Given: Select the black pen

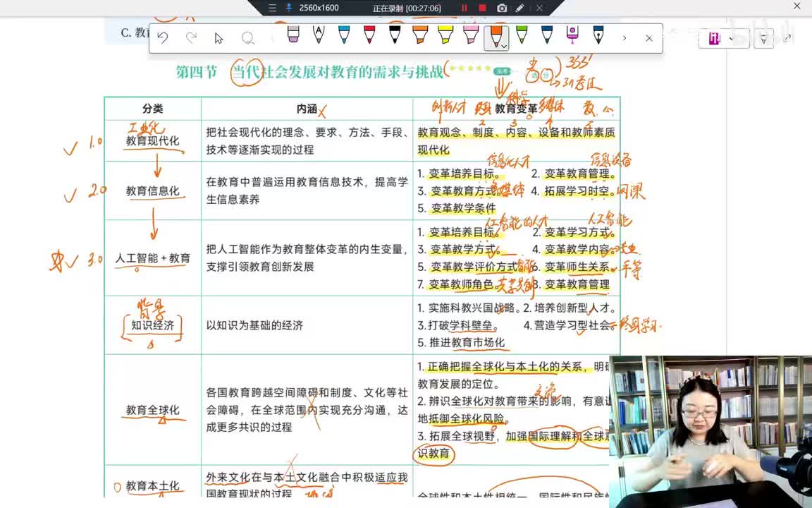Looking at the screenshot, I should tap(395, 35).
